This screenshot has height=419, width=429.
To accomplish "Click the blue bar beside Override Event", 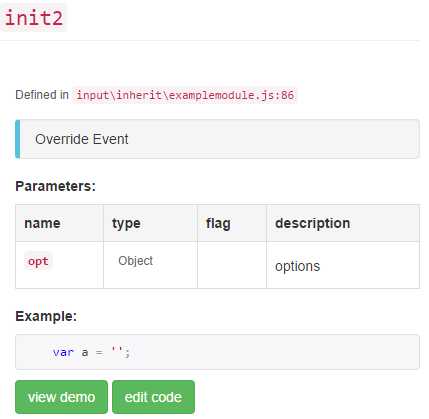I will point(18,139).
